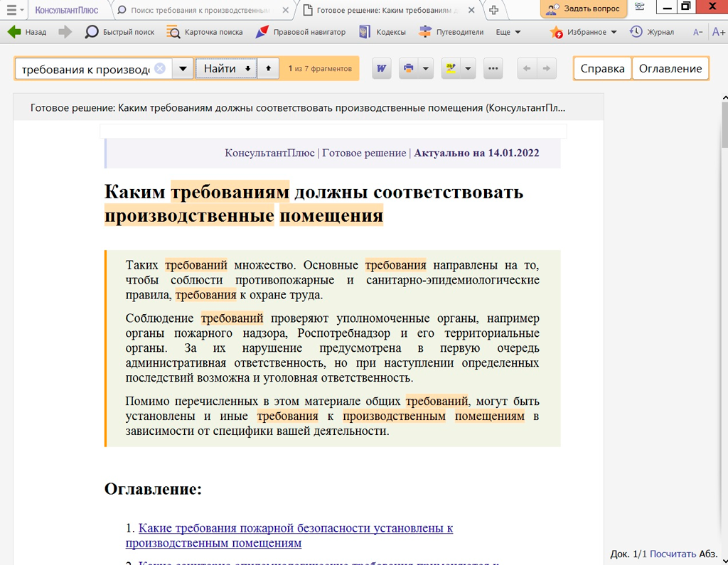Open the settings icon near the window controls
This screenshot has width=728, height=565.
coord(639,7)
